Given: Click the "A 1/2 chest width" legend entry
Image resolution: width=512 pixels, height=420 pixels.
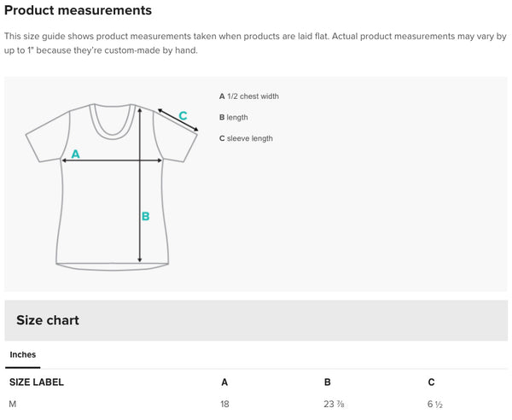Looking at the screenshot, I should pyautogui.click(x=249, y=96).
